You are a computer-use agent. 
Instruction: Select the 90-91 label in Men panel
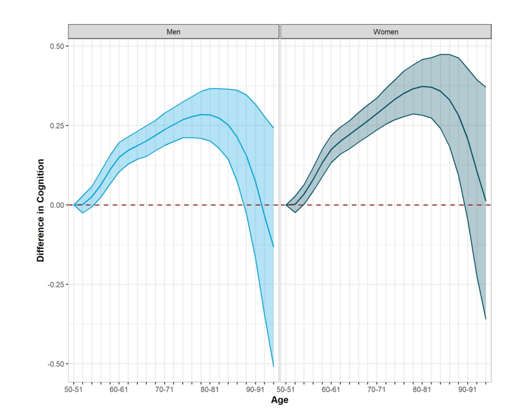[x=255, y=390]
